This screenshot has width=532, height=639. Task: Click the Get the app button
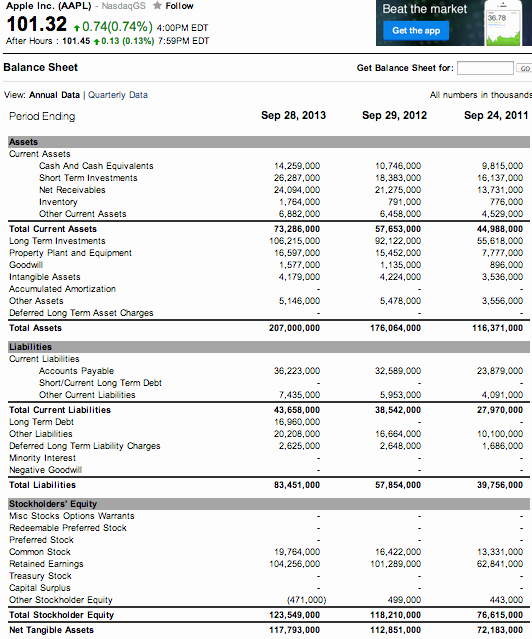(416, 31)
